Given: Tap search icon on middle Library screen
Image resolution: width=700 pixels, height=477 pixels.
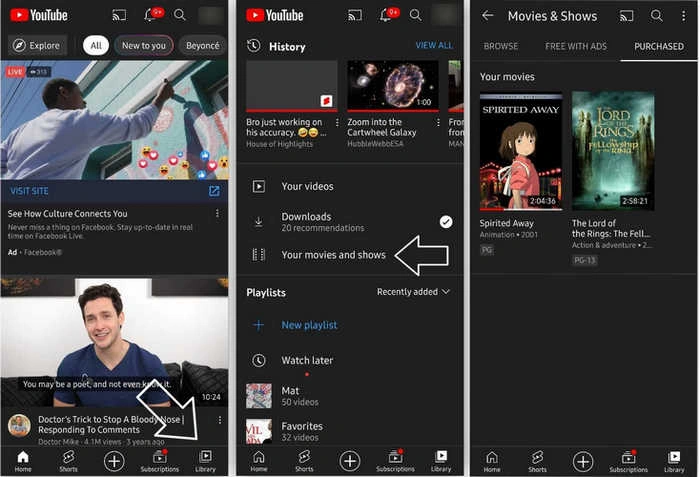Looking at the screenshot, I should (416, 15).
